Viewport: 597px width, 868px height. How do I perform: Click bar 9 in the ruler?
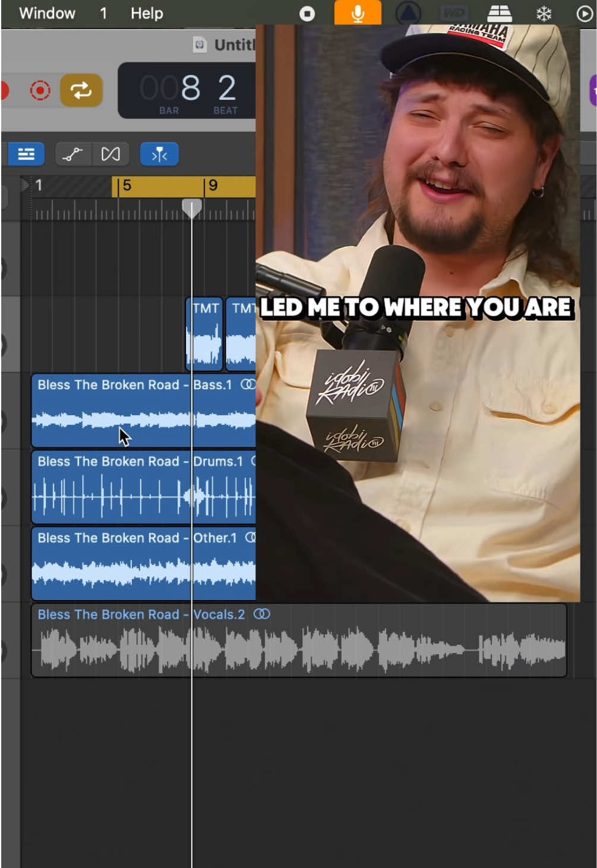point(213,185)
